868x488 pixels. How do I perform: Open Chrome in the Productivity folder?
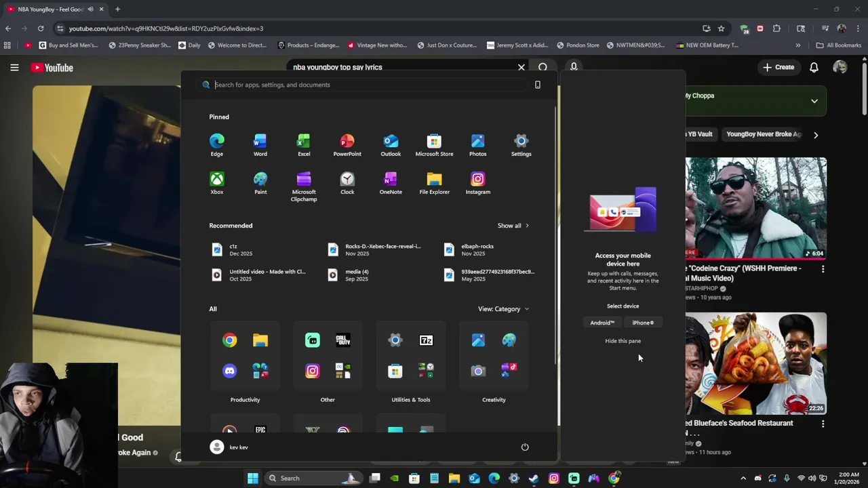pyautogui.click(x=230, y=340)
